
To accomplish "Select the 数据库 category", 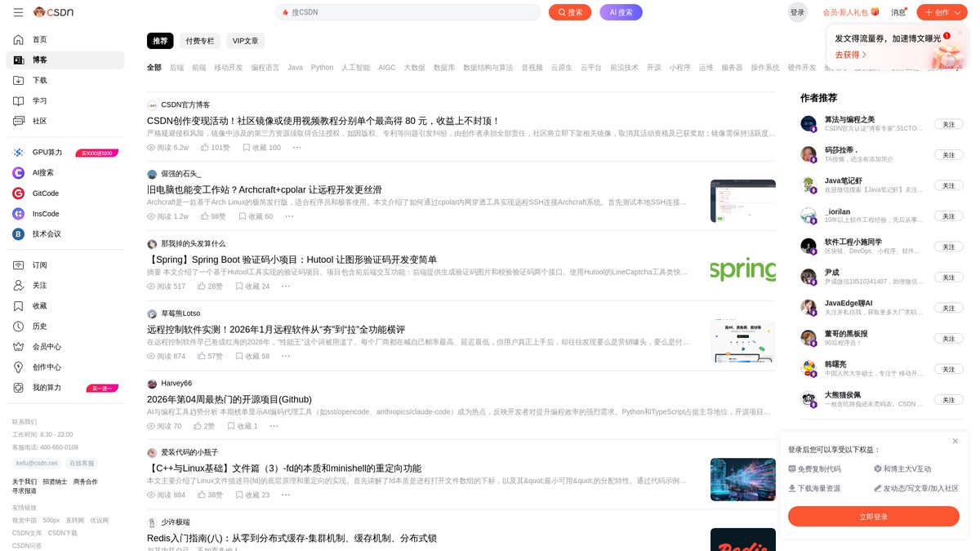I will (x=444, y=68).
